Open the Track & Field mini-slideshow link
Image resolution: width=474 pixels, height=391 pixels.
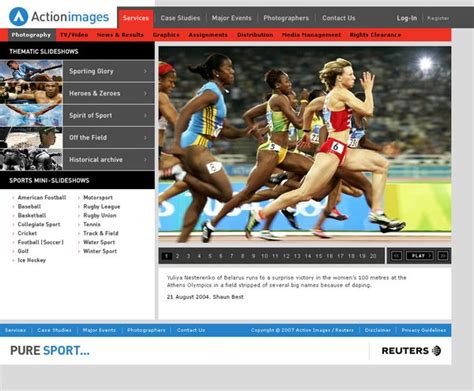click(x=101, y=233)
